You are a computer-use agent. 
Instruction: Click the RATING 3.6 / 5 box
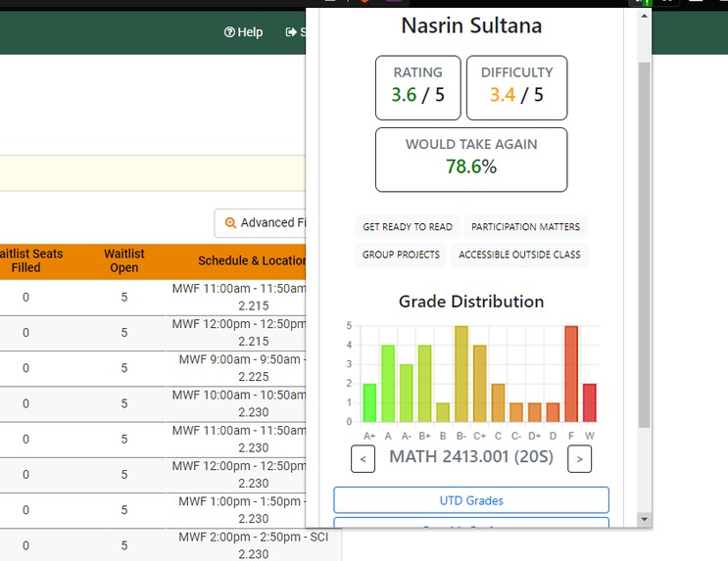click(x=417, y=88)
